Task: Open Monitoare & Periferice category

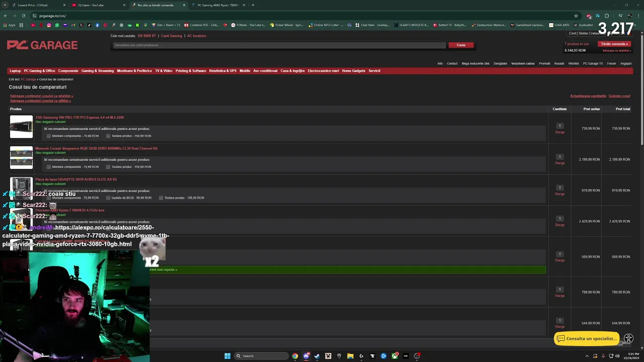Action: (x=134, y=71)
